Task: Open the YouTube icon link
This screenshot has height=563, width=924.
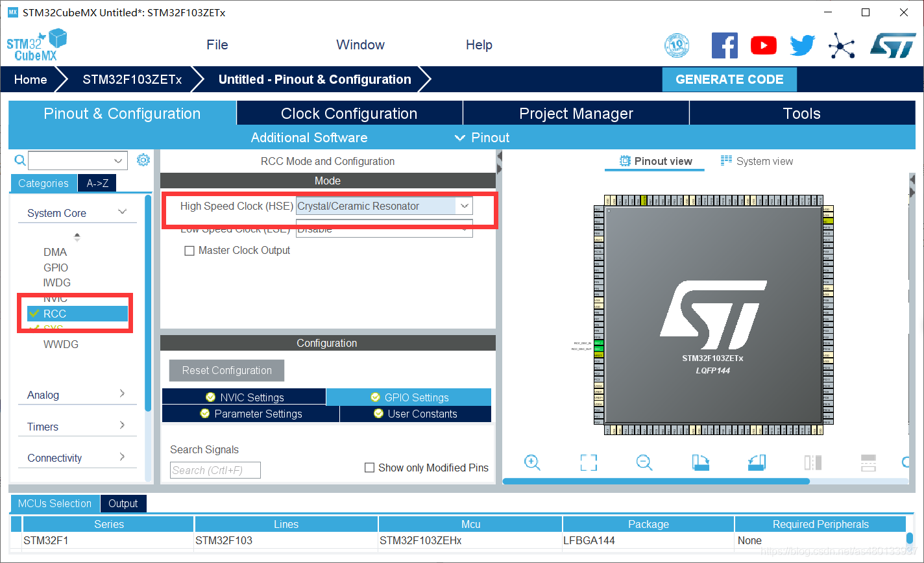Action: [x=763, y=45]
